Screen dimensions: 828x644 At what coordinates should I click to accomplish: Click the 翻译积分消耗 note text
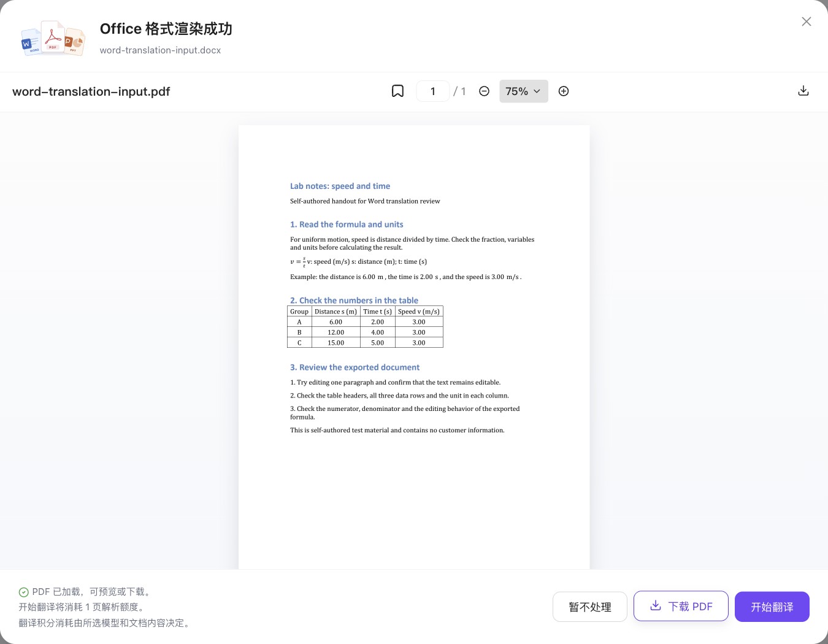tap(106, 623)
